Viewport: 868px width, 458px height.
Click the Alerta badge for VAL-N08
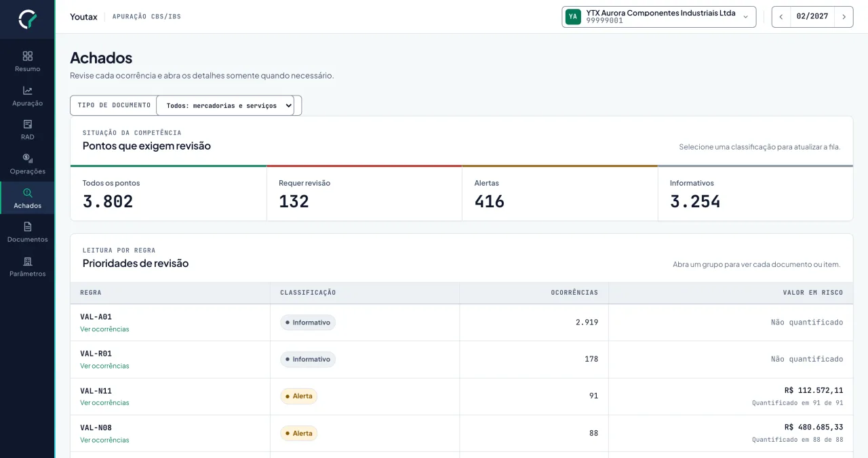click(x=299, y=433)
